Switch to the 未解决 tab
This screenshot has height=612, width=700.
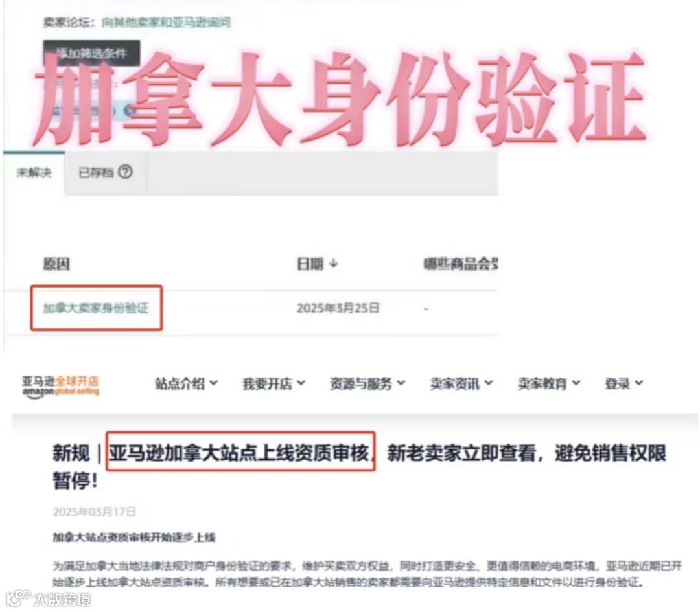click(34, 173)
